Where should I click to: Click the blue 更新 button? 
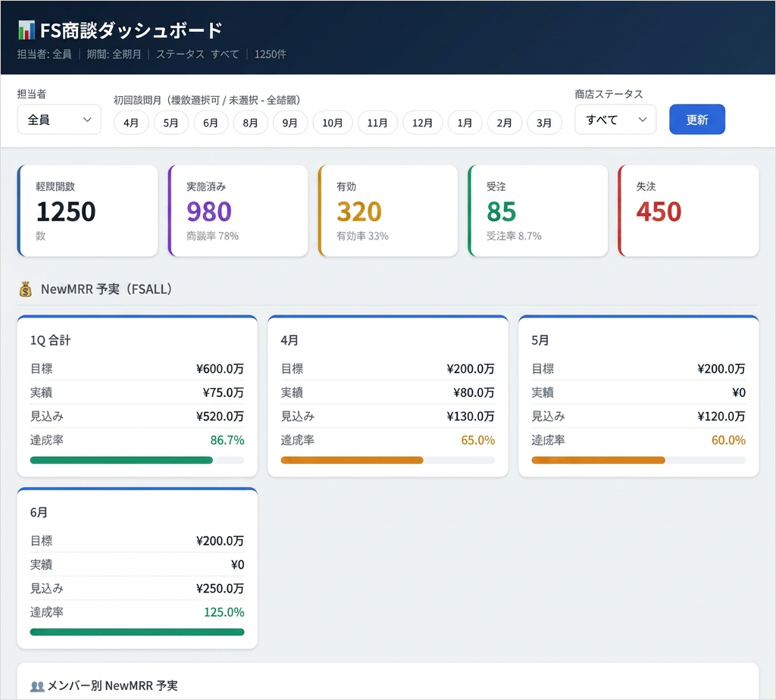coord(697,120)
